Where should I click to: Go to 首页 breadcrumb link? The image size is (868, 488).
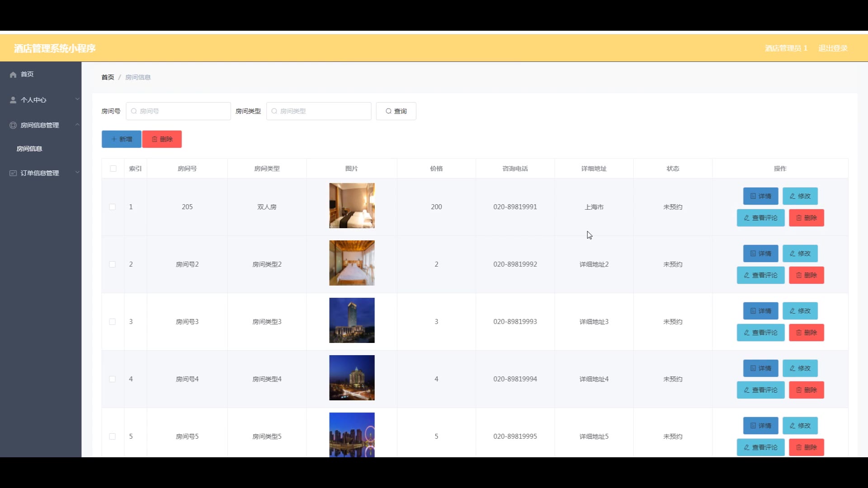[108, 77]
